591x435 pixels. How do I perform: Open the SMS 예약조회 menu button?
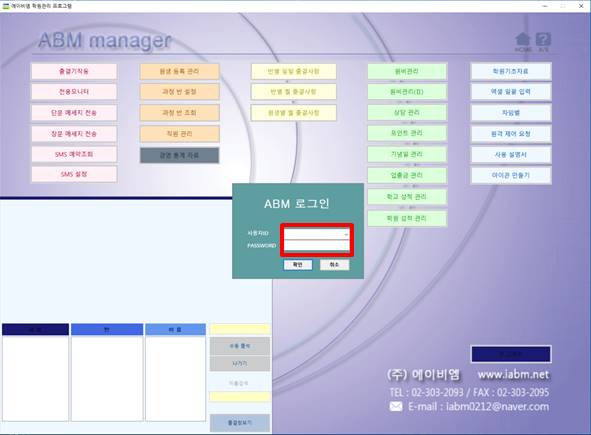point(74,154)
